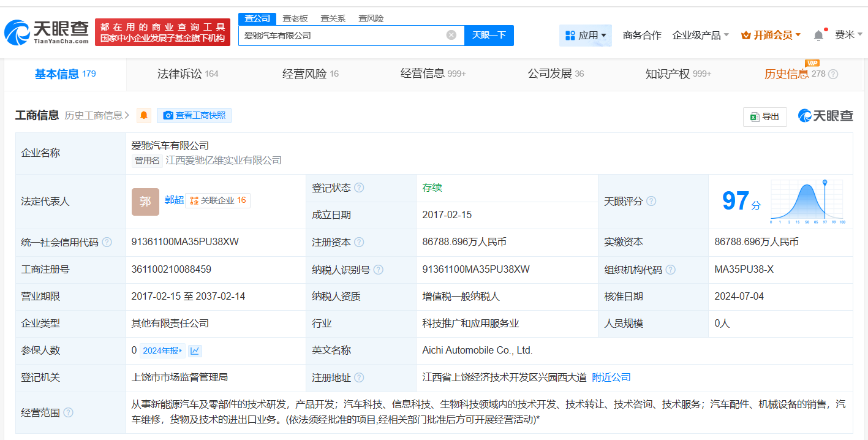The width and height of the screenshot is (868, 440).
Task: Click the 查看工商快照 button
Action: click(194, 115)
